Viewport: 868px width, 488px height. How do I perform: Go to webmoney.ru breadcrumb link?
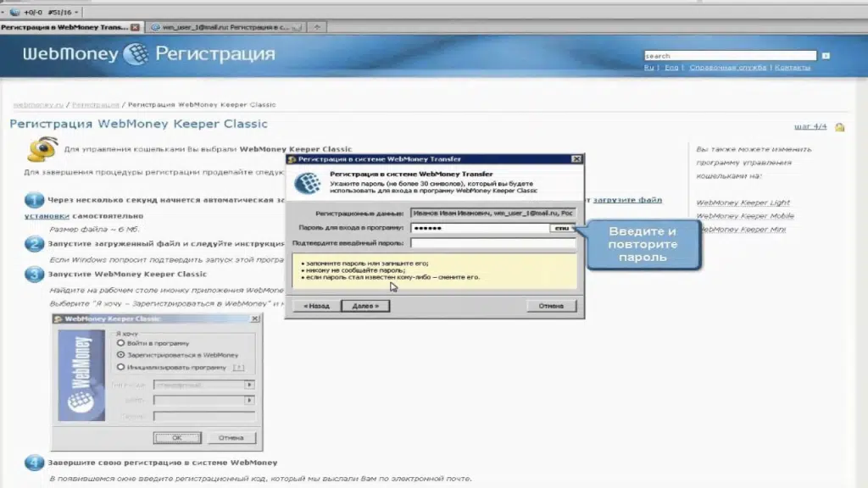pos(38,104)
